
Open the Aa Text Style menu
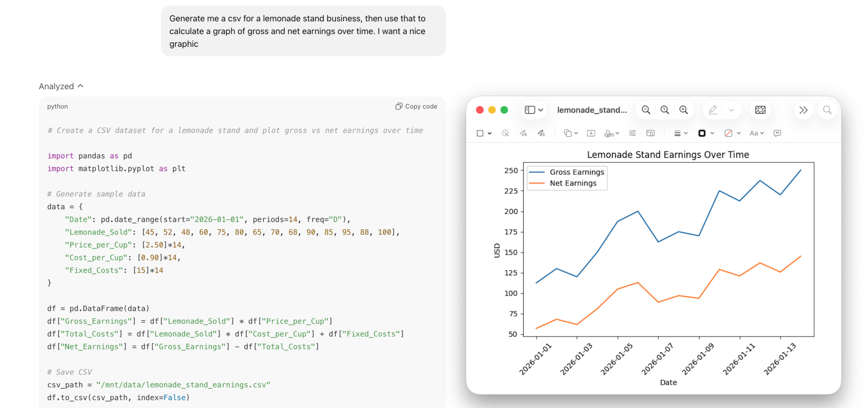coord(757,133)
